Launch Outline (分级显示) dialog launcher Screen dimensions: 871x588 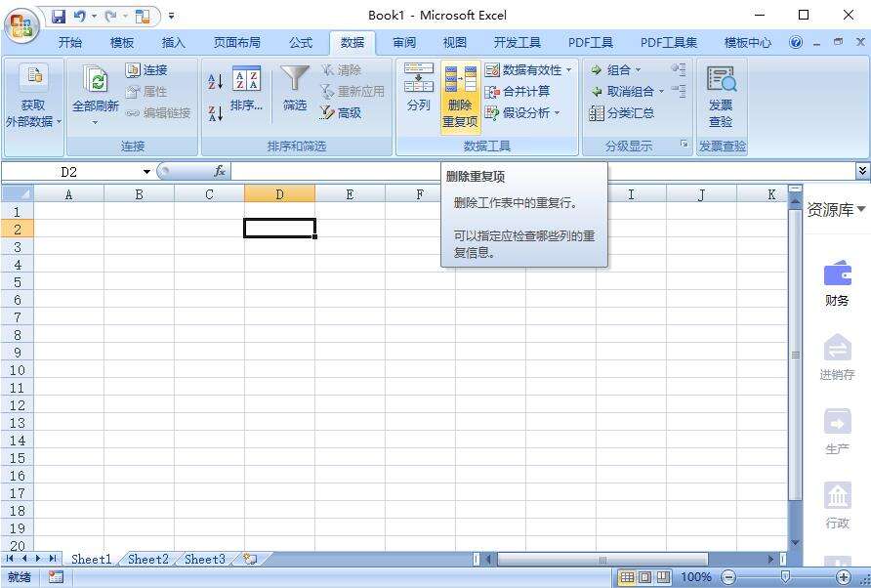pyautogui.click(x=684, y=145)
